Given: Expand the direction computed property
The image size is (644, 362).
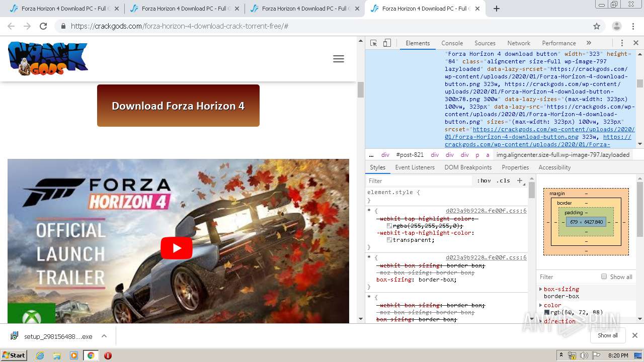Looking at the screenshot, I should click(x=541, y=321).
